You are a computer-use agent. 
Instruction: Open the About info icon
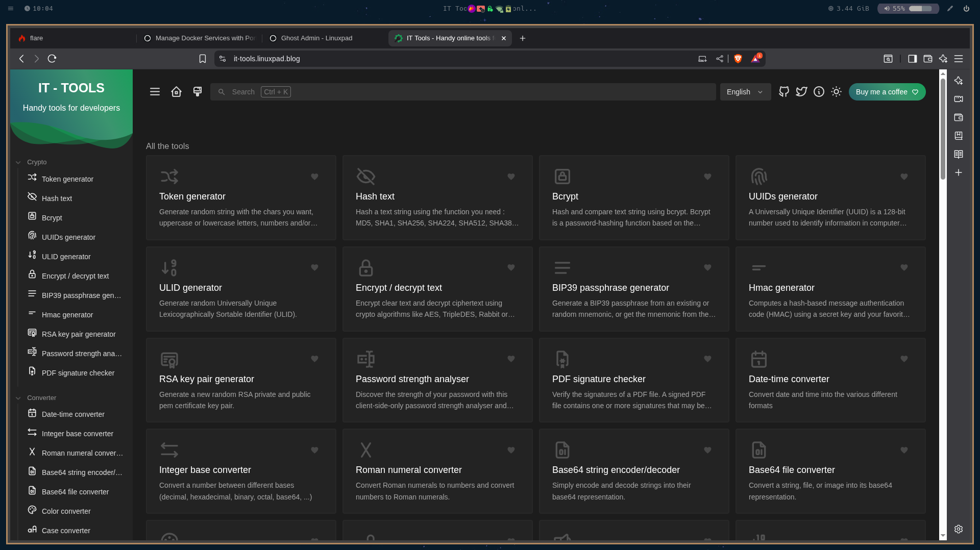(819, 92)
